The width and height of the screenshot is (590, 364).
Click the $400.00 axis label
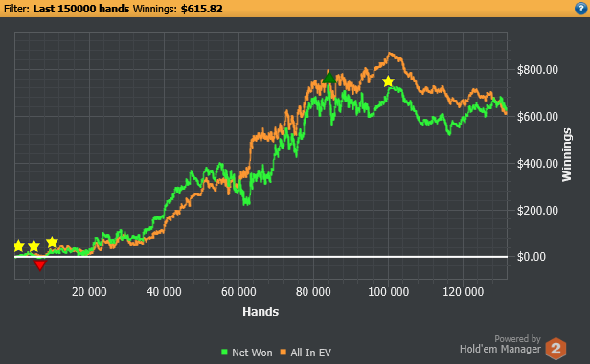click(x=537, y=164)
